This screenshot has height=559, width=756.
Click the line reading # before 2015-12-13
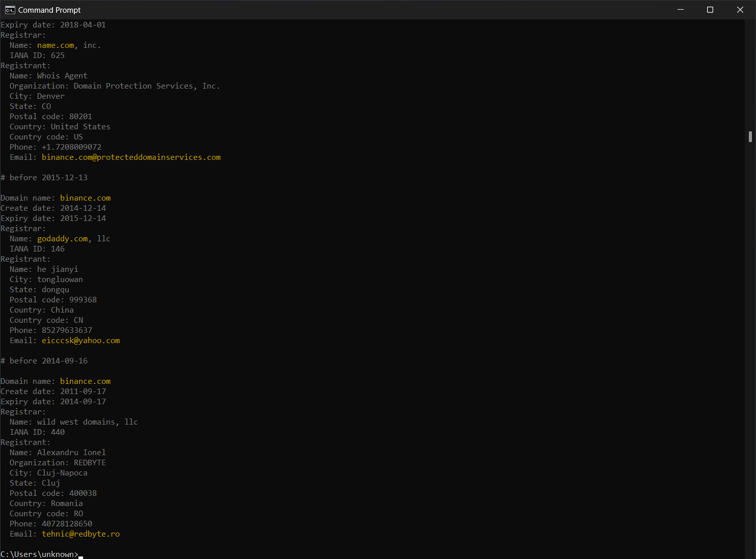[44, 177]
